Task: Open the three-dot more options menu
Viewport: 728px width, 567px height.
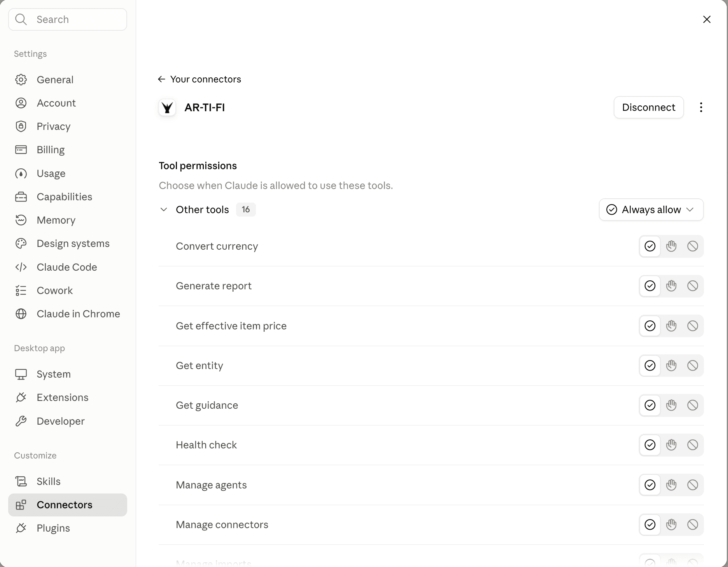Action: pos(701,107)
